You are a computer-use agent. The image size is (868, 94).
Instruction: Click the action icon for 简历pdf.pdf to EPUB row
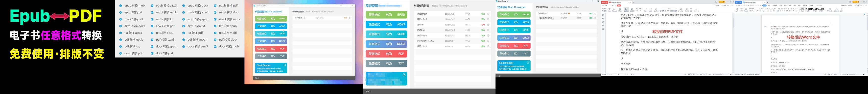point(488,14)
